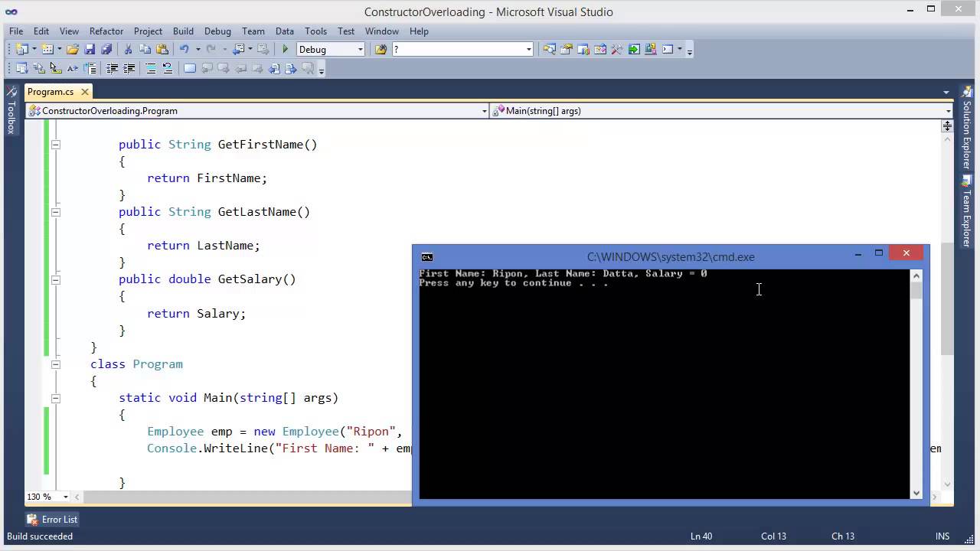The width and height of the screenshot is (980, 551).
Task: Click Display an Object Member List icon
Action: point(22,68)
